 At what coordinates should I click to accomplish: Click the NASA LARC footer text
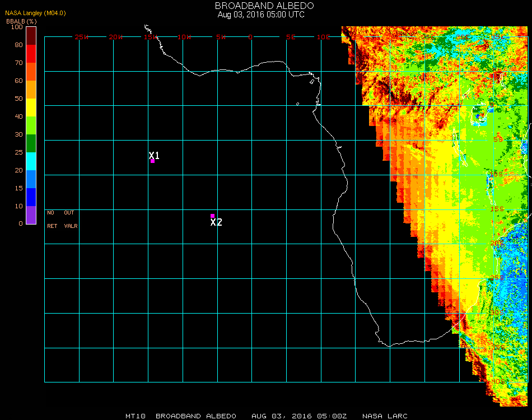[385, 416]
